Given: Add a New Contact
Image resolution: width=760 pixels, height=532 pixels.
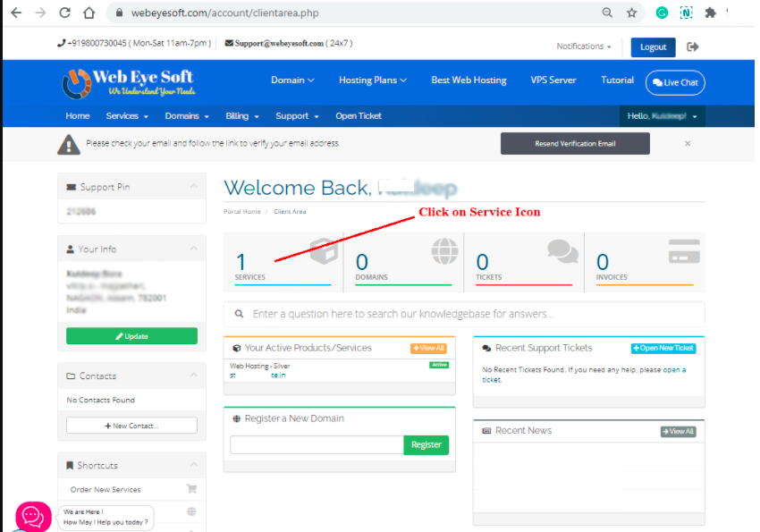Looking at the screenshot, I should (x=131, y=426).
